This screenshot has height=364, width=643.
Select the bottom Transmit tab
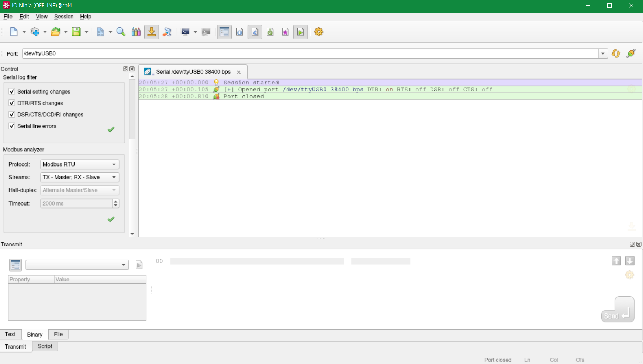(x=15, y=347)
